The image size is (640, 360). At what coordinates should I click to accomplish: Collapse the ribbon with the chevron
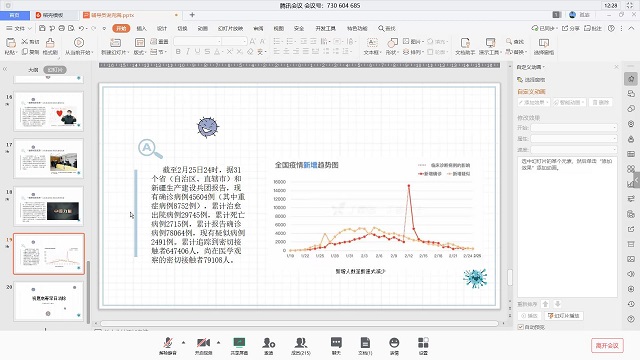point(631,28)
